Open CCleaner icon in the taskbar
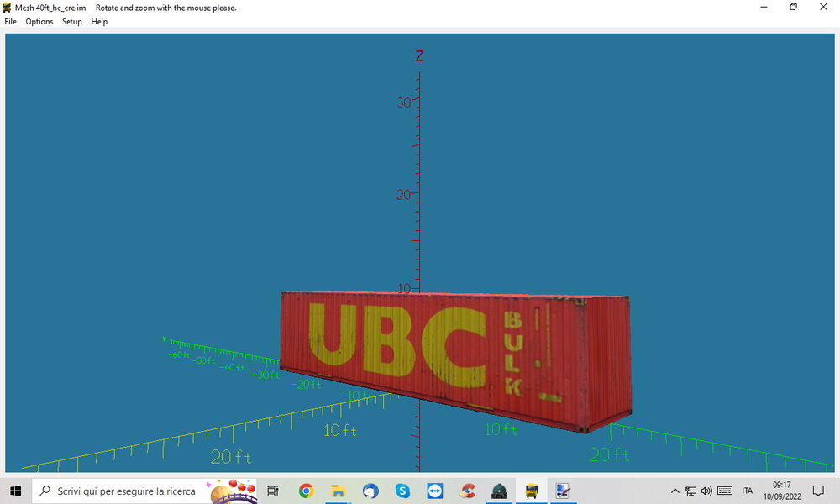The height and width of the screenshot is (504, 840). click(x=467, y=491)
